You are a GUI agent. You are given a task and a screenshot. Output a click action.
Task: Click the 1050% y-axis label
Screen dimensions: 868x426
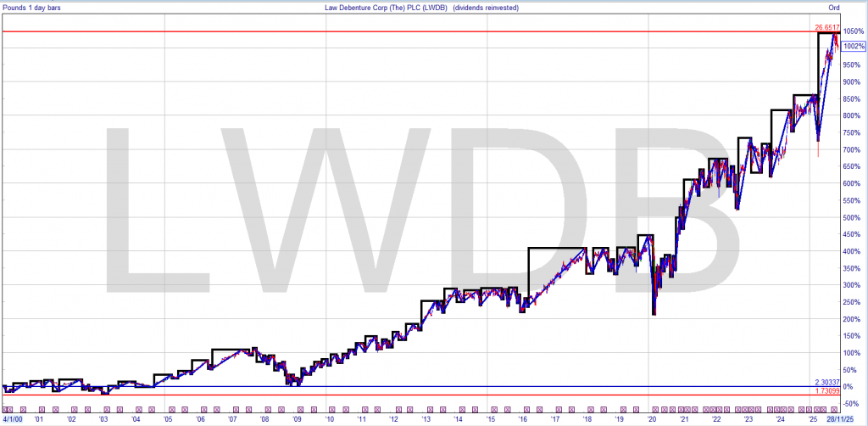854,31
